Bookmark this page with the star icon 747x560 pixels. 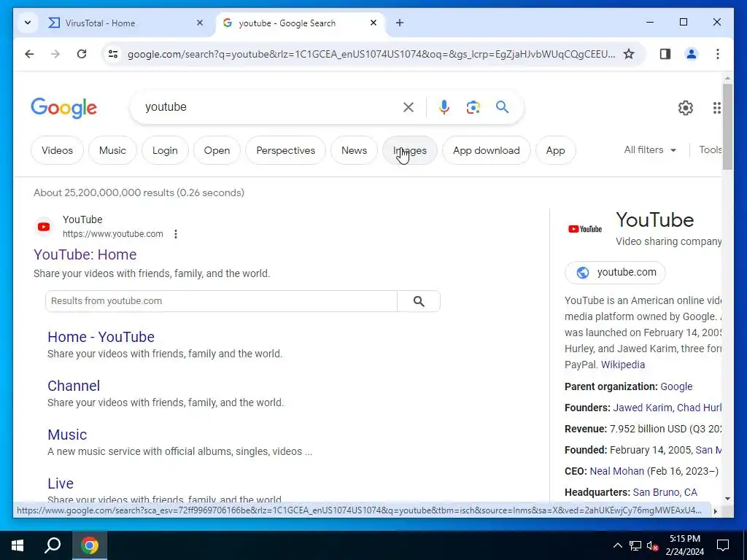629,54
